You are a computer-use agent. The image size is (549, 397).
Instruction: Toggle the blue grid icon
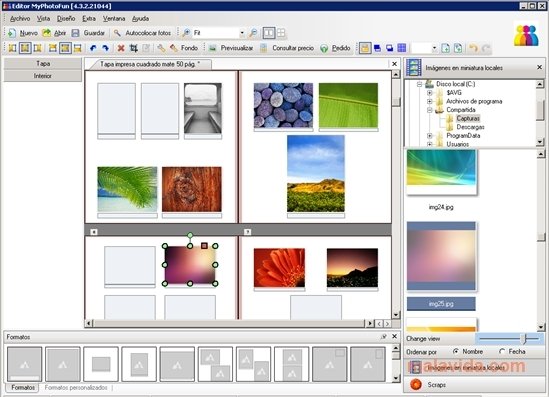click(402, 48)
